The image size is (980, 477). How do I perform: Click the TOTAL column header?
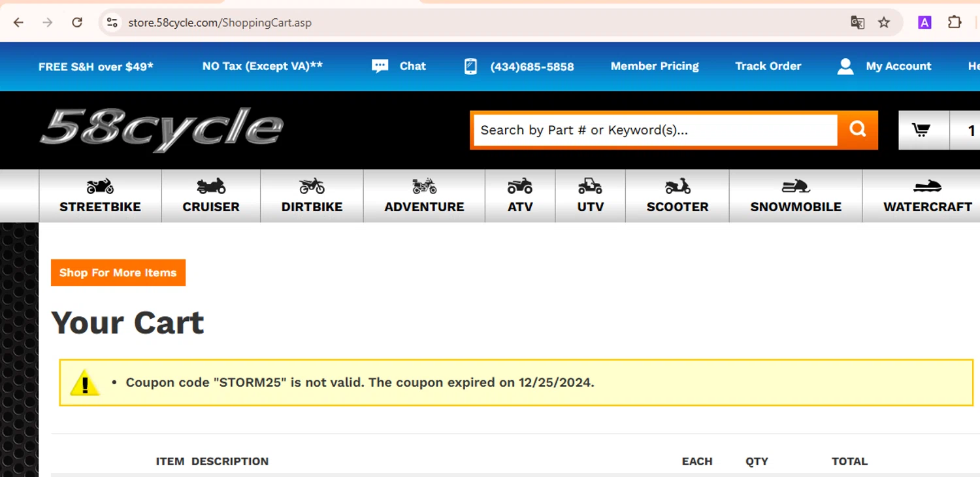(849, 461)
